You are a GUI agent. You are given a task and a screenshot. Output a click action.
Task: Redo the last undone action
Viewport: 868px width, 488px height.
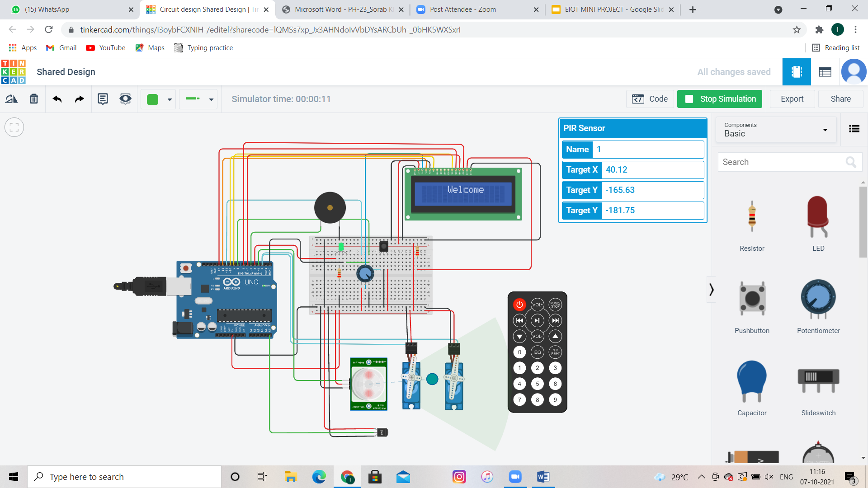coord(79,99)
